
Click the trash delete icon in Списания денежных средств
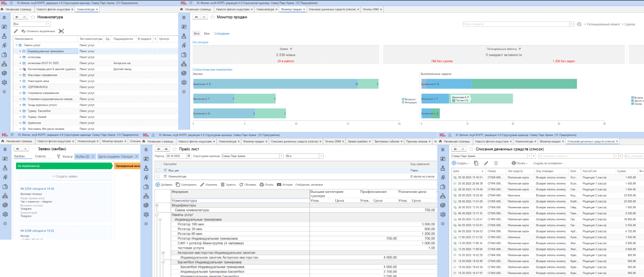click(496, 163)
